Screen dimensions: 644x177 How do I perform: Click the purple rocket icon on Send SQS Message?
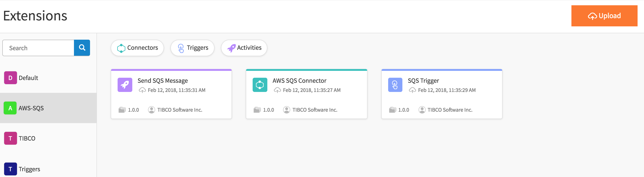(x=125, y=85)
